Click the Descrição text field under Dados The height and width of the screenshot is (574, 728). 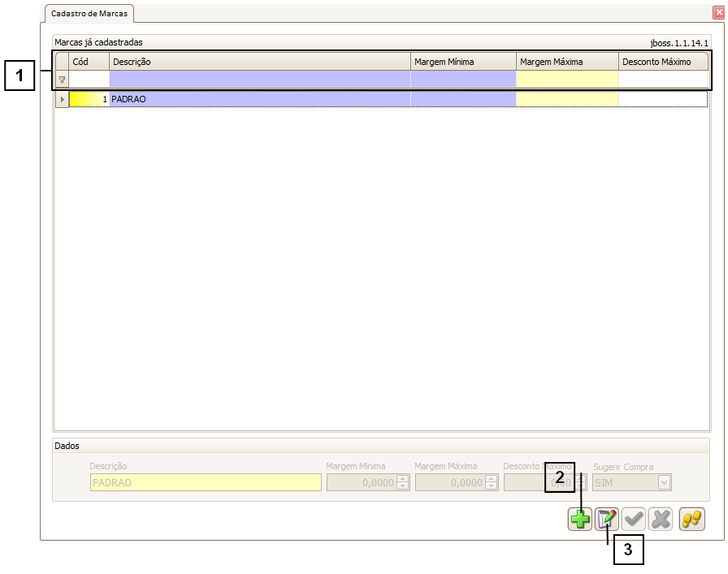pos(206,482)
